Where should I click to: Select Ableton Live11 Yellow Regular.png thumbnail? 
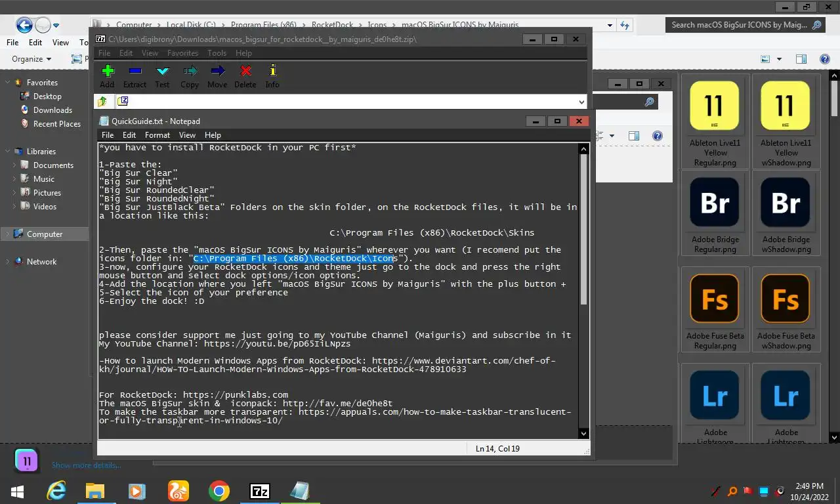coord(715,122)
